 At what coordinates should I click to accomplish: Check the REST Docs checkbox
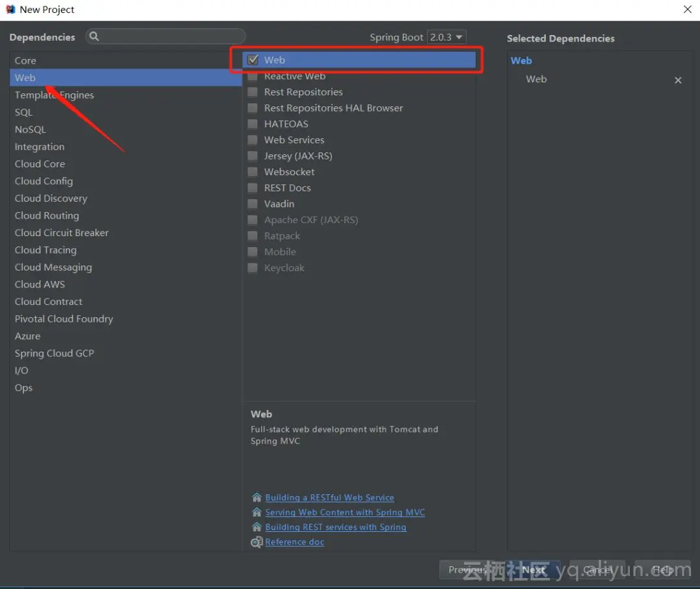pyautogui.click(x=253, y=187)
